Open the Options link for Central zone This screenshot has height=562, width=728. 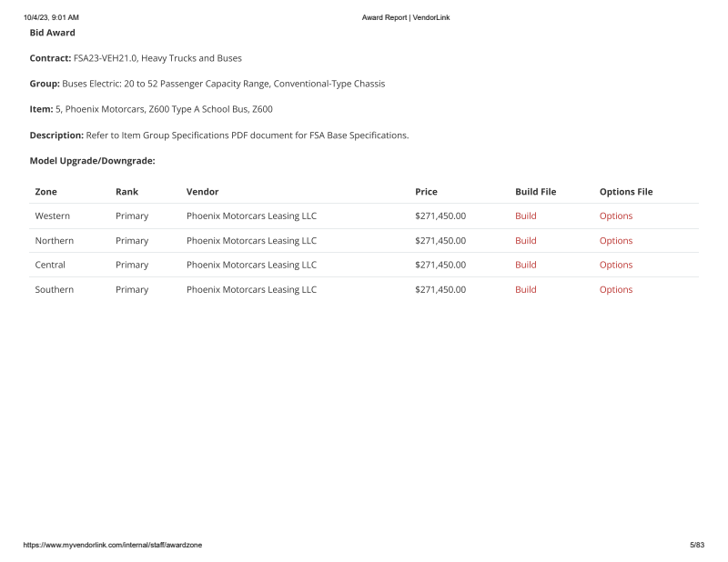tap(615, 266)
